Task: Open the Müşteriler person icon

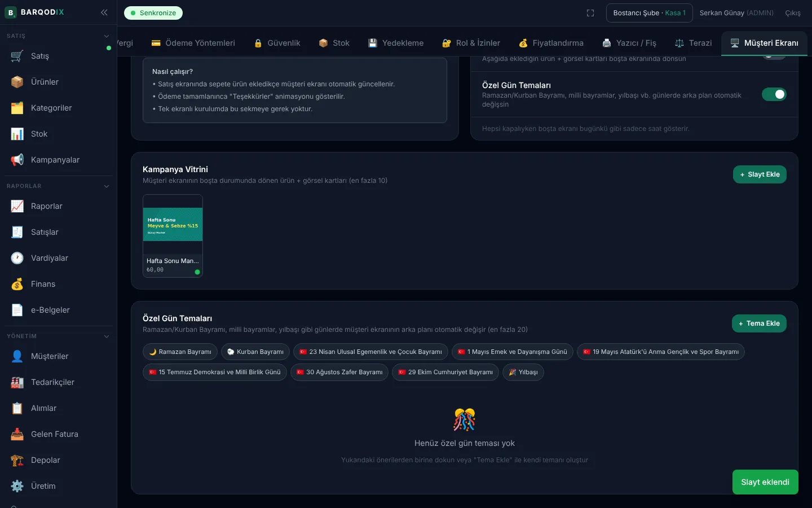Action: point(17,356)
